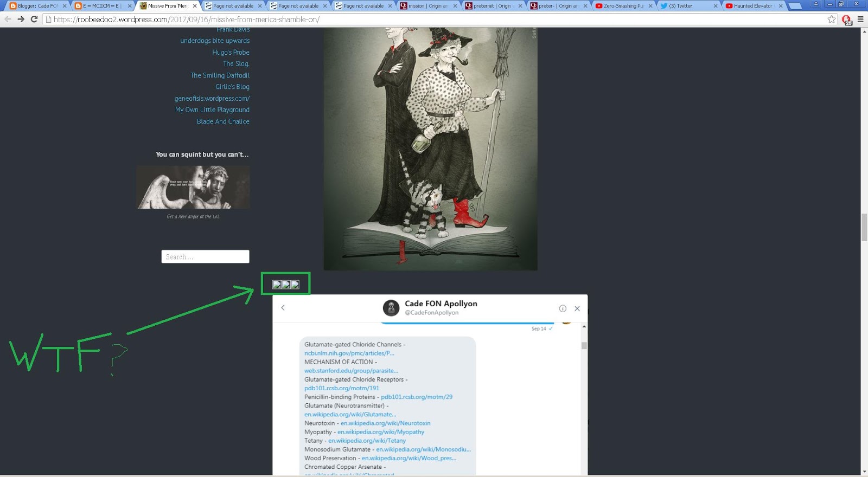
Task: Open the Wikipedia Wood_preservation link
Action: click(409, 458)
